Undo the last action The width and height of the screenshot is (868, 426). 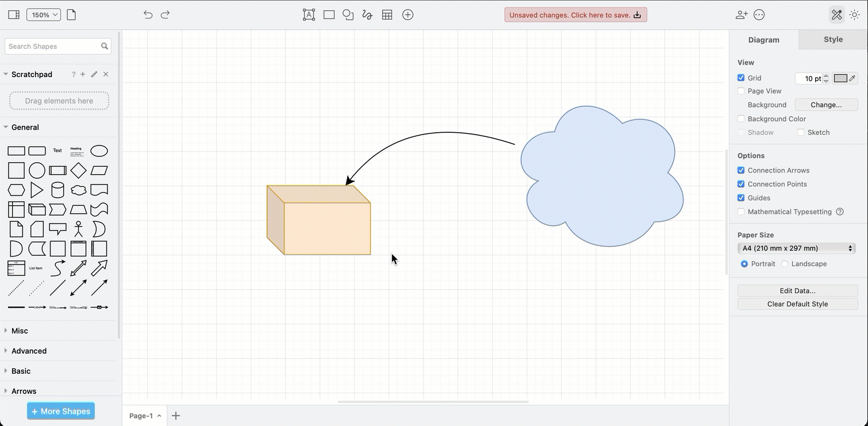click(x=148, y=14)
